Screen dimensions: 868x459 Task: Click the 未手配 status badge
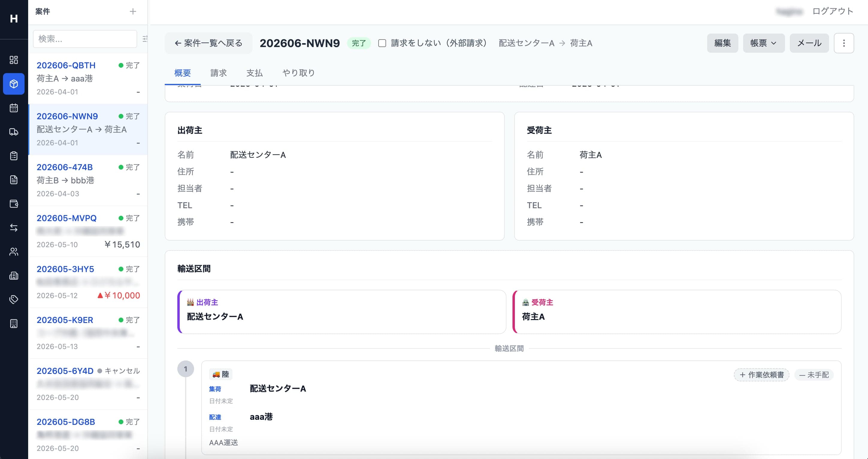(x=814, y=375)
